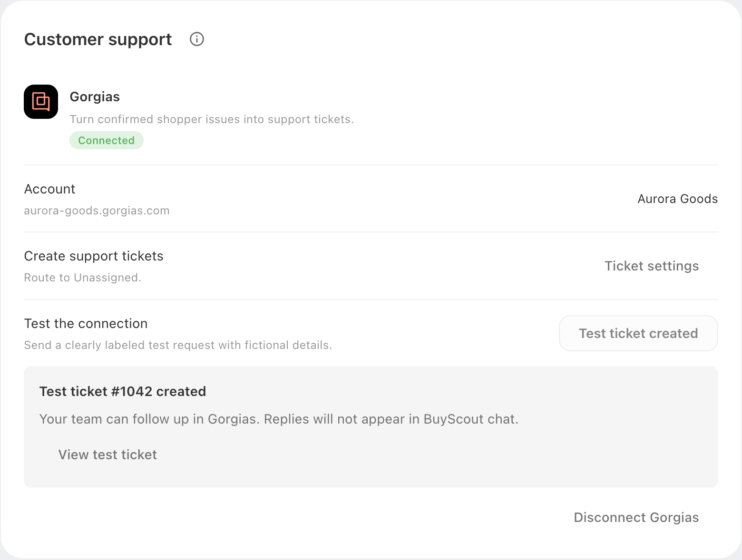Disconnect Gorgias integration
742x560 pixels.
[x=636, y=517]
